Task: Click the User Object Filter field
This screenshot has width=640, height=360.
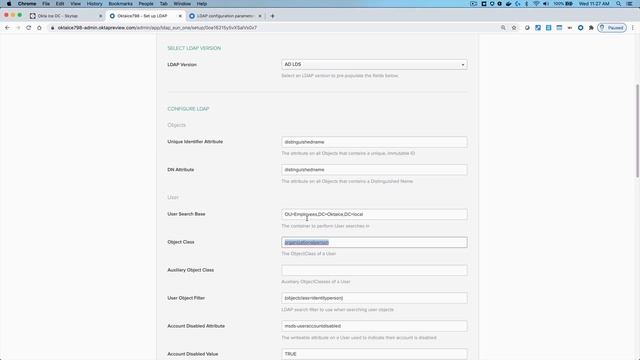Action: click(374, 298)
